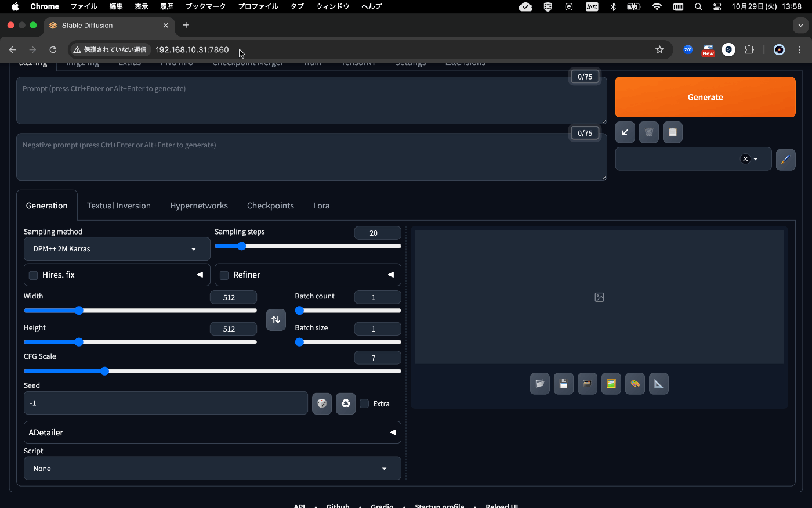
Task: Click the trash icon to clear prompt
Action: click(x=649, y=132)
